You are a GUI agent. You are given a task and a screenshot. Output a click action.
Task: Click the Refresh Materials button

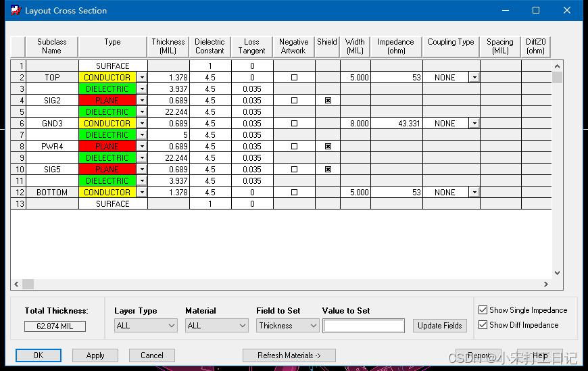(289, 355)
